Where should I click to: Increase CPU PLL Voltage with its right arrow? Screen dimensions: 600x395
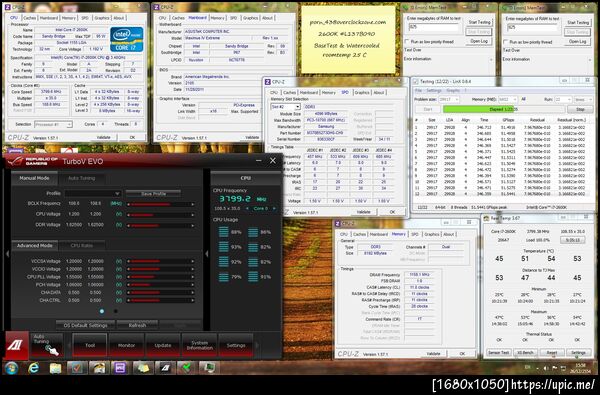(x=192, y=277)
